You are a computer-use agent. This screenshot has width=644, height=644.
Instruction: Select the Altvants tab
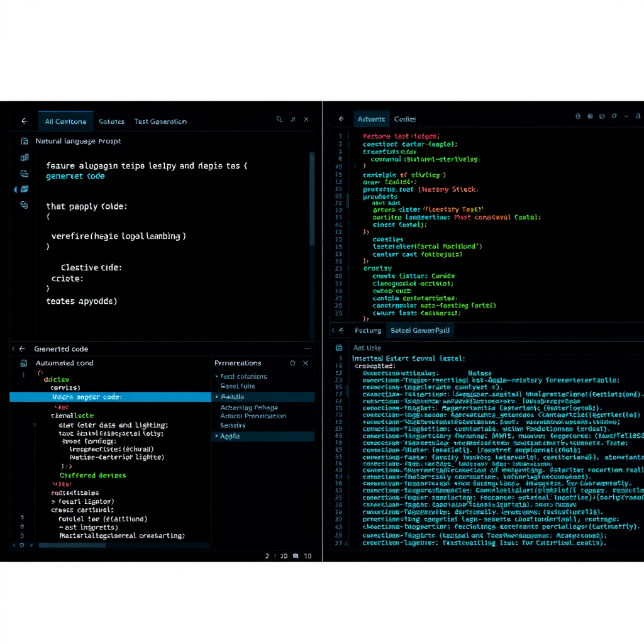(x=371, y=119)
